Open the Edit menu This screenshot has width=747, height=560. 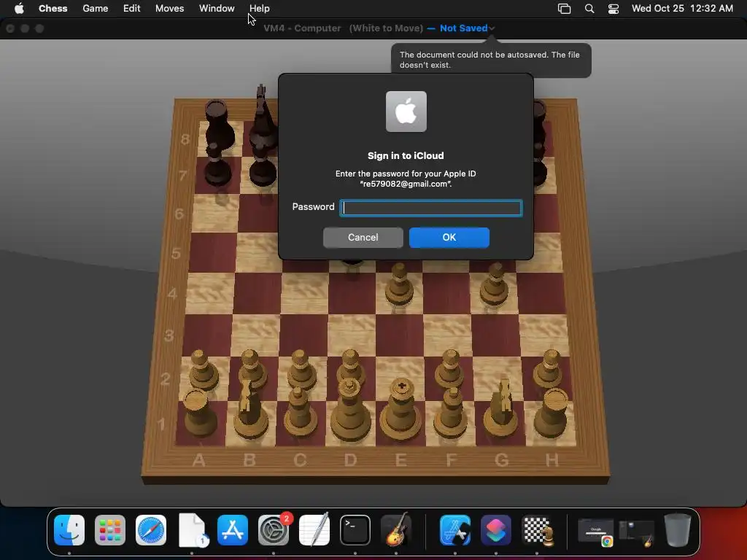(x=131, y=8)
